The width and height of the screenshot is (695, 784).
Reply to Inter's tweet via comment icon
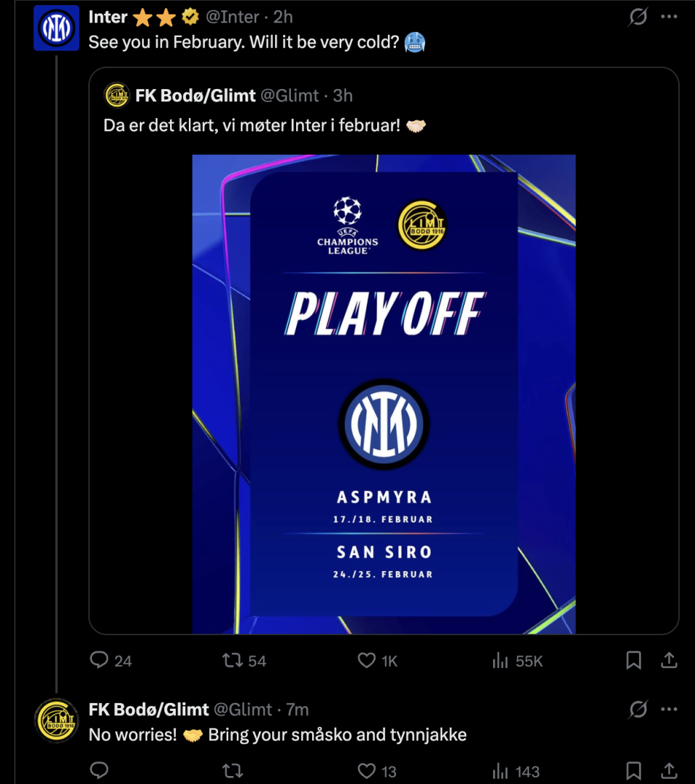(99, 660)
